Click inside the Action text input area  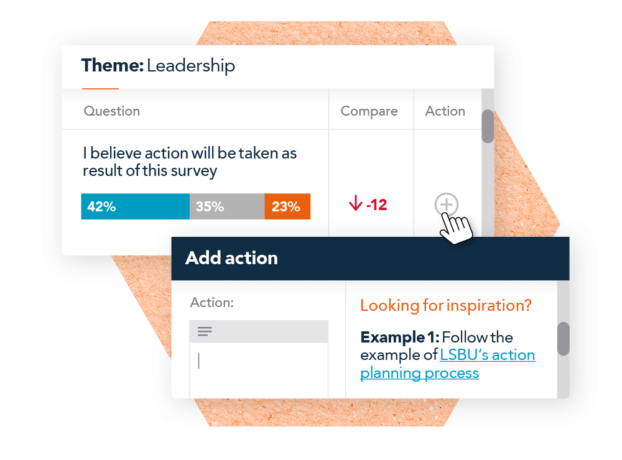click(259, 370)
